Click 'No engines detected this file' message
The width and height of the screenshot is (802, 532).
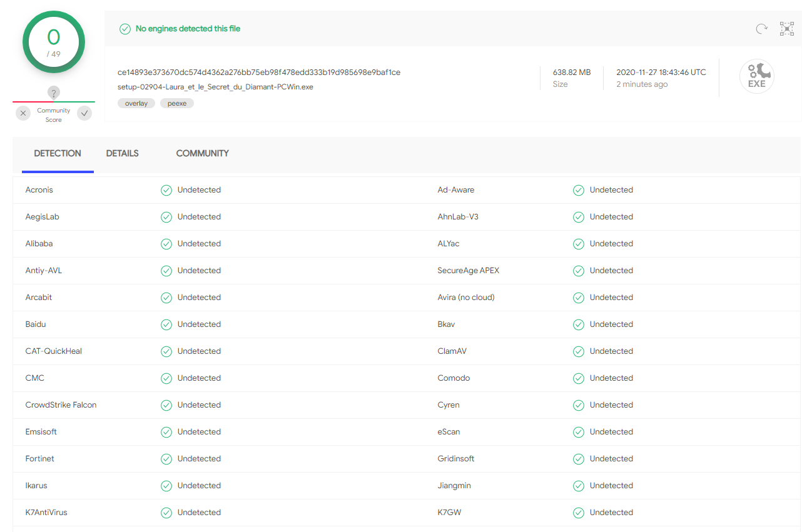point(188,29)
